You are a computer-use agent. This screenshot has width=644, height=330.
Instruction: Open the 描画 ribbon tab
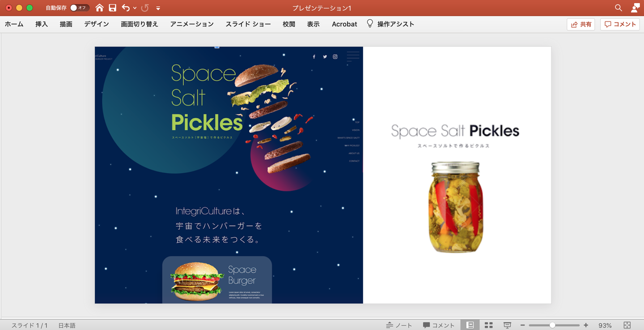click(x=66, y=24)
